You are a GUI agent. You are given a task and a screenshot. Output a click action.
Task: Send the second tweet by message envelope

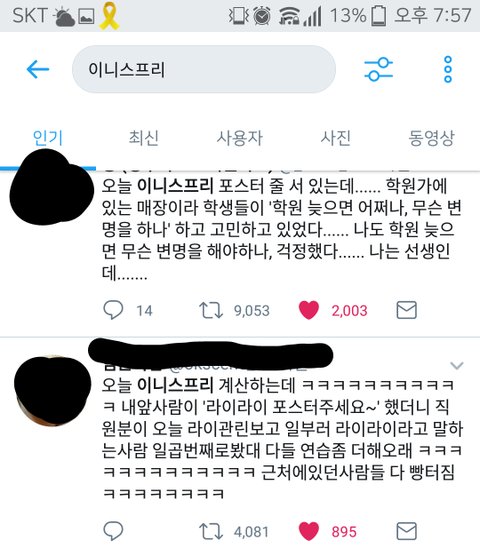tap(406, 531)
